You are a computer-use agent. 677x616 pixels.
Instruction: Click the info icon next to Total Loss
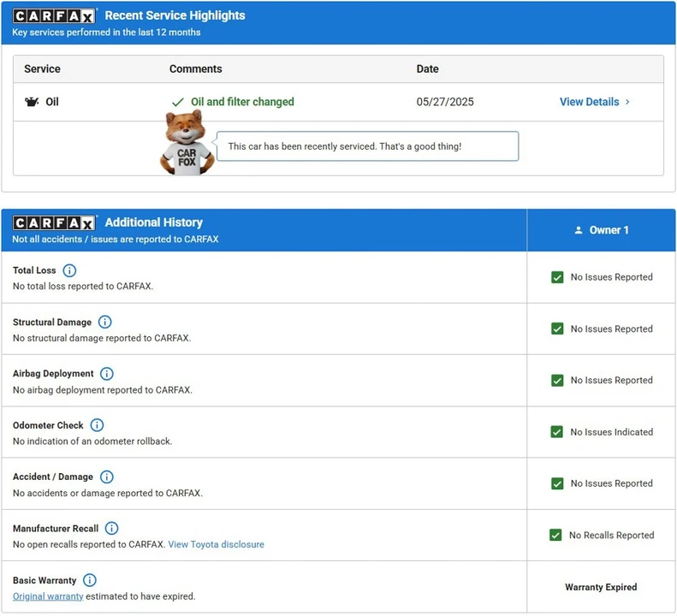coord(69,270)
